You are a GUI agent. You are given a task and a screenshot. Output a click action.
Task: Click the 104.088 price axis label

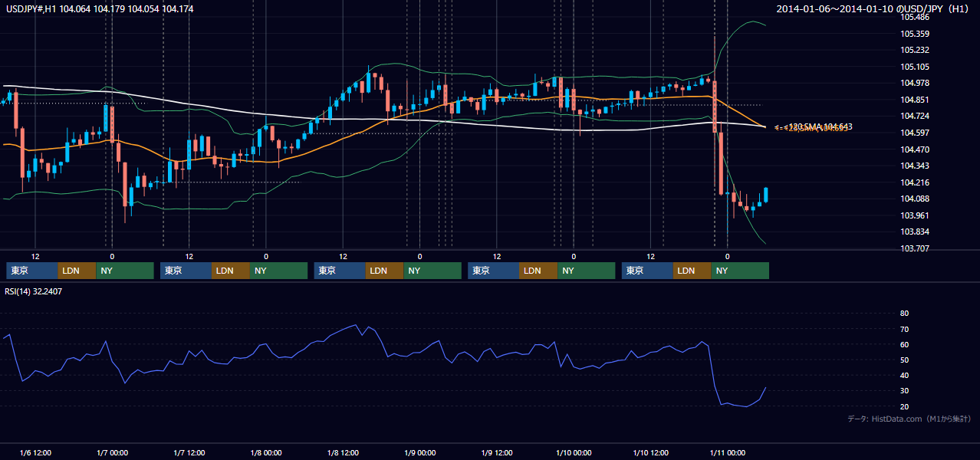click(915, 199)
